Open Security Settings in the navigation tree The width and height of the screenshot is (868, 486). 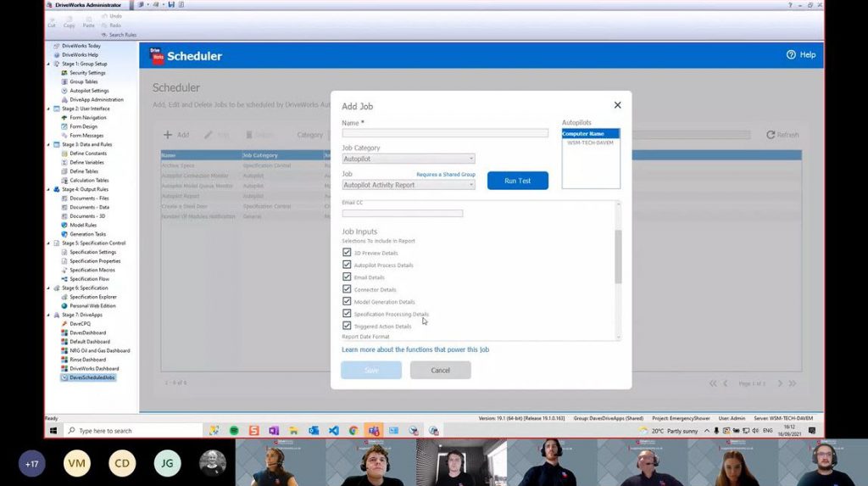[x=87, y=73]
